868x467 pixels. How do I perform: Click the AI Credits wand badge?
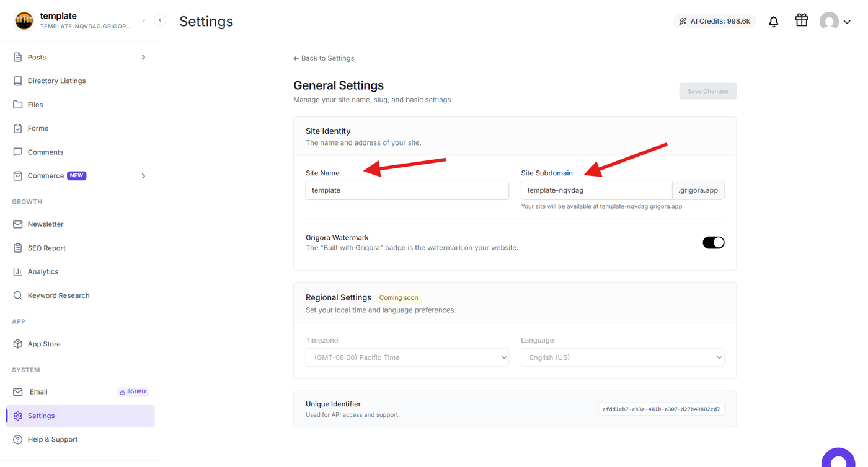(714, 21)
